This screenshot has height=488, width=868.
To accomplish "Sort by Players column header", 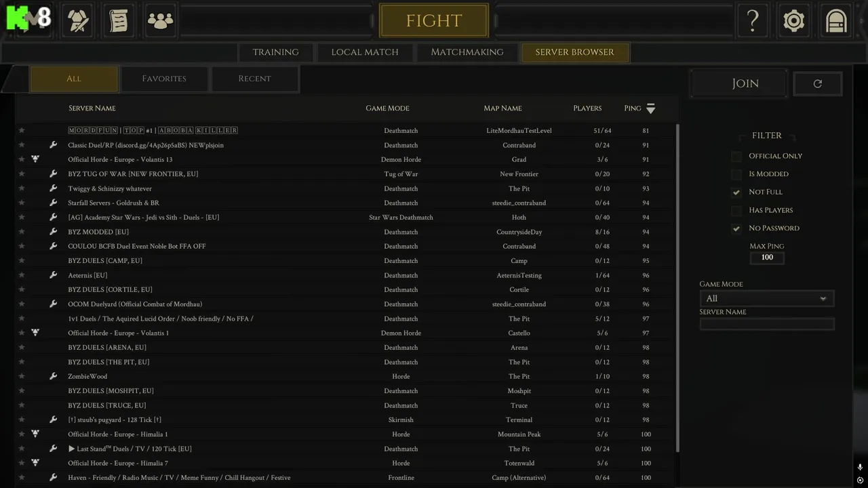I will pos(587,108).
